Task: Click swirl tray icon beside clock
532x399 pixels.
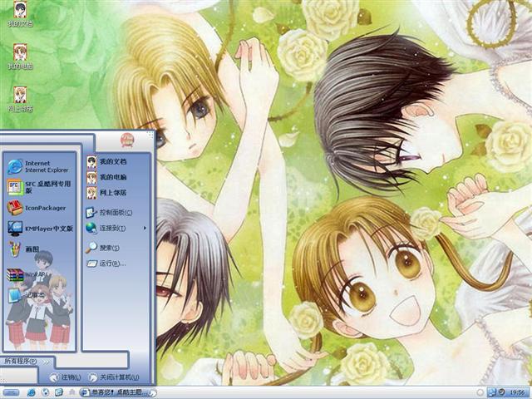Action: tap(501, 392)
